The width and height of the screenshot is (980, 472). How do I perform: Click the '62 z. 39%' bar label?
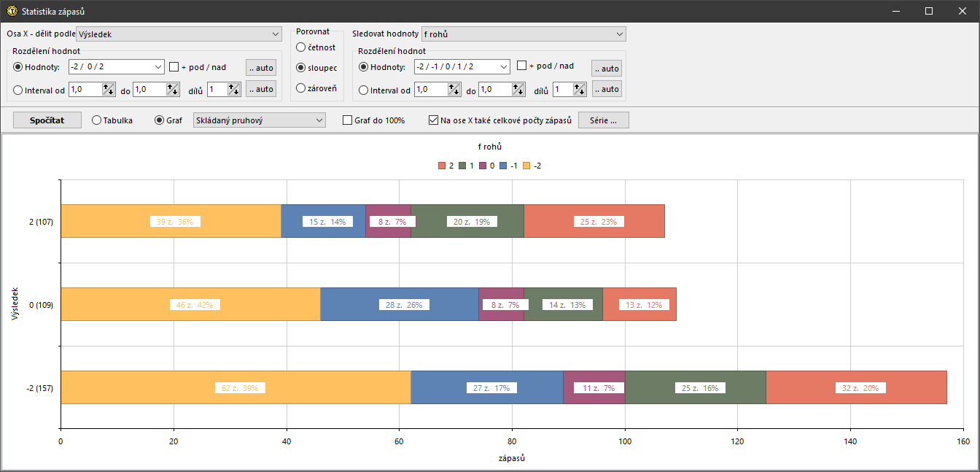tap(240, 388)
